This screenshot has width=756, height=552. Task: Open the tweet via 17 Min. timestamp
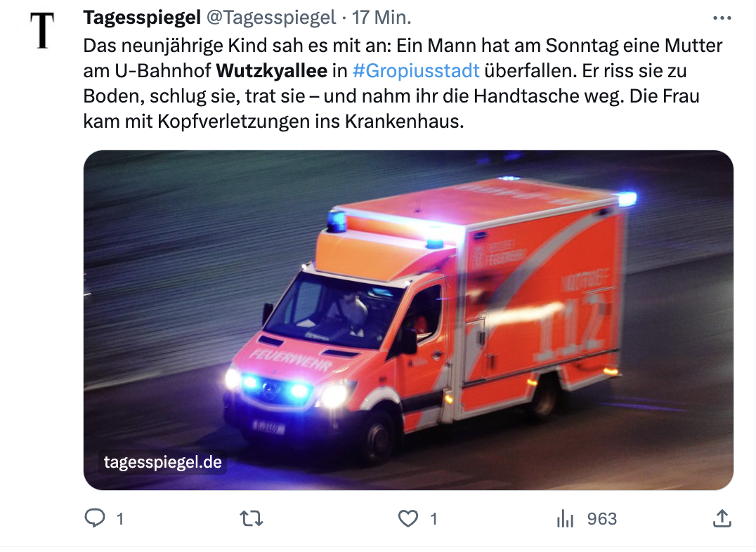pyautogui.click(x=382, y=18)
